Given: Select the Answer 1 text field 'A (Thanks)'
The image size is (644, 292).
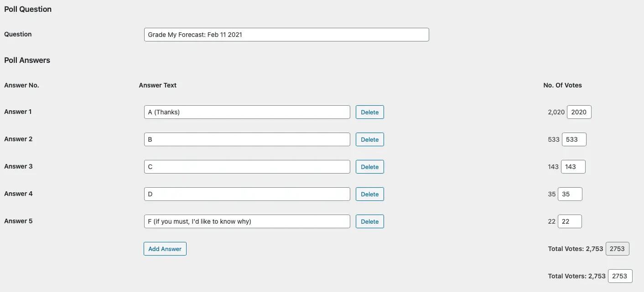Looking at the screenshot, I should point(247,112).
